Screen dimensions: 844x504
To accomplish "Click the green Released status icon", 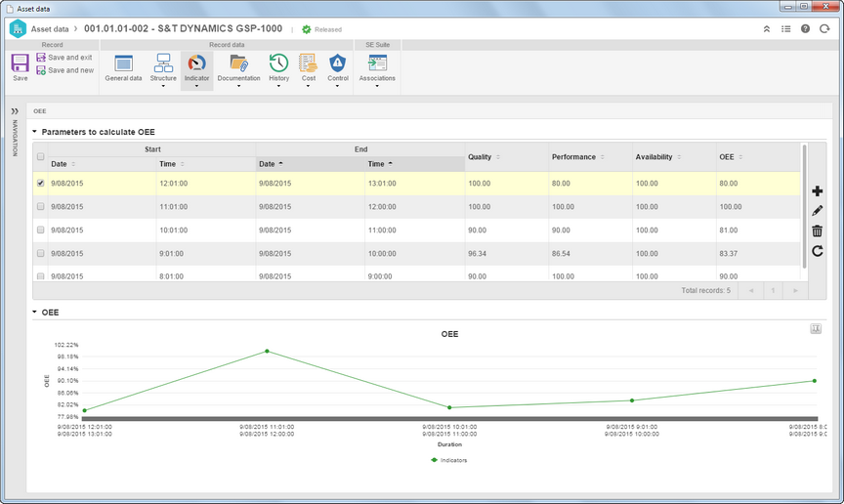I will point(307,29).
